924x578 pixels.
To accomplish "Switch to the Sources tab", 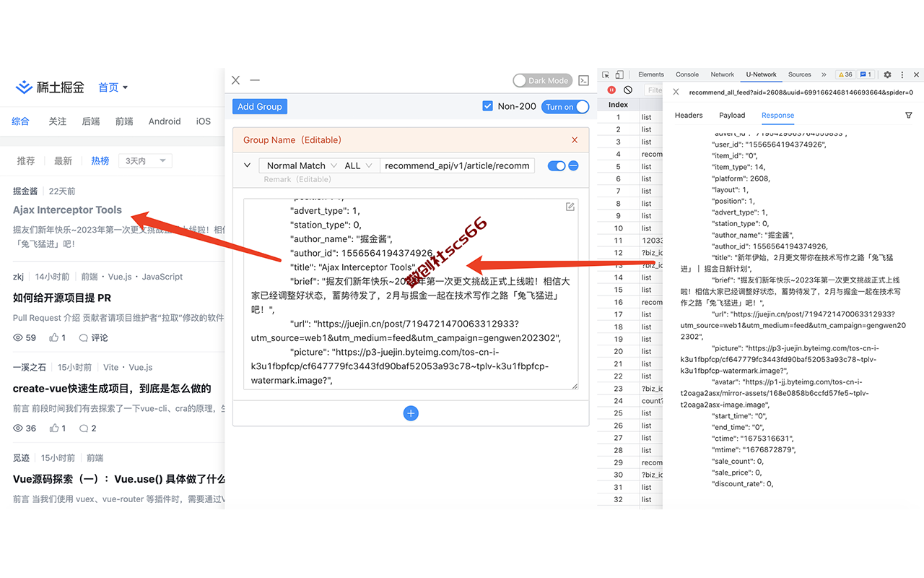I will click(800, 74).
